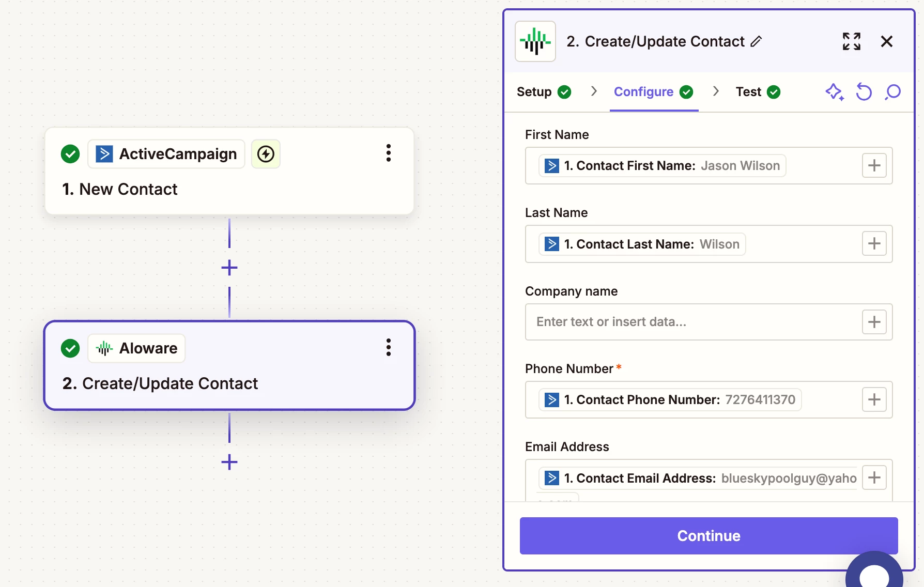Click the Test tab green checkmark
Viewport: 924px width, 587px height.
click(774, 92)
